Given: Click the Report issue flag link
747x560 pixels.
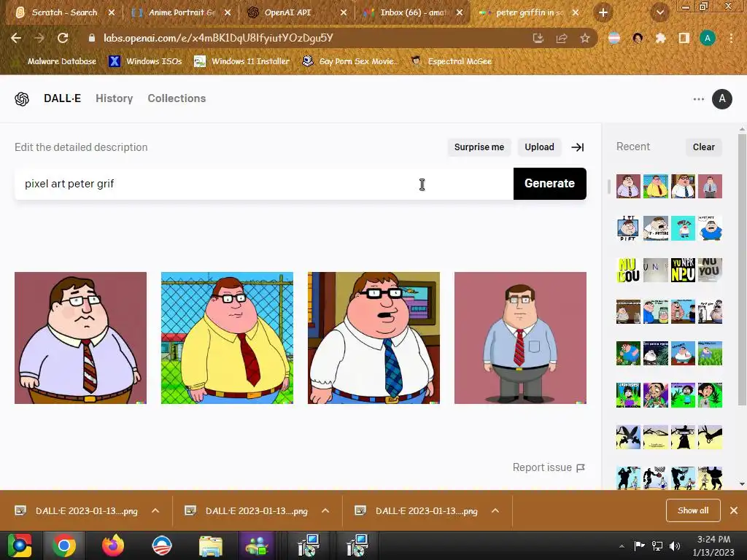Looking at the screenshot, I should tap(549, 467).
